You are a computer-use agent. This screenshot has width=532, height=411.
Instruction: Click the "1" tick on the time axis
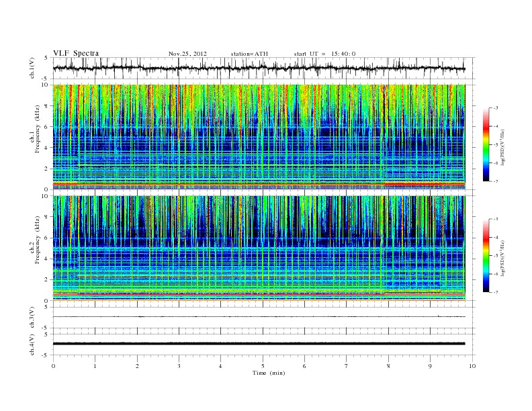tap(95, 366)
